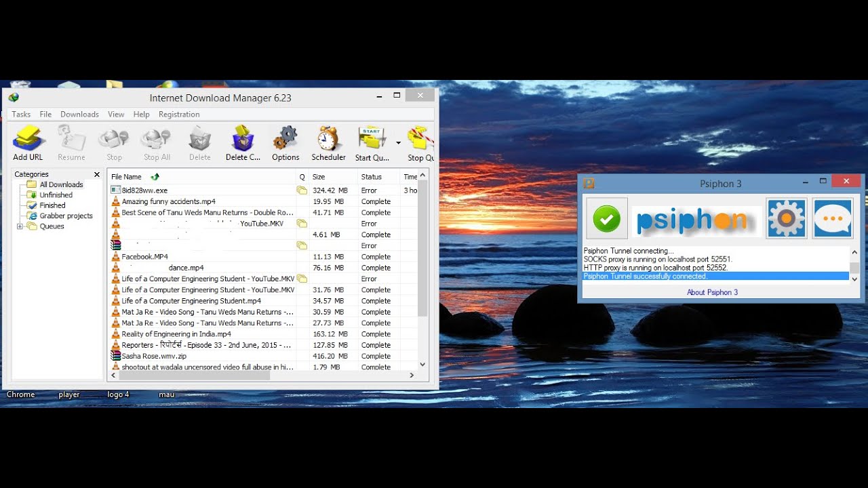The image size is (868, 488).
Task: Sort by Time left column header
Action: click(410, 177)
